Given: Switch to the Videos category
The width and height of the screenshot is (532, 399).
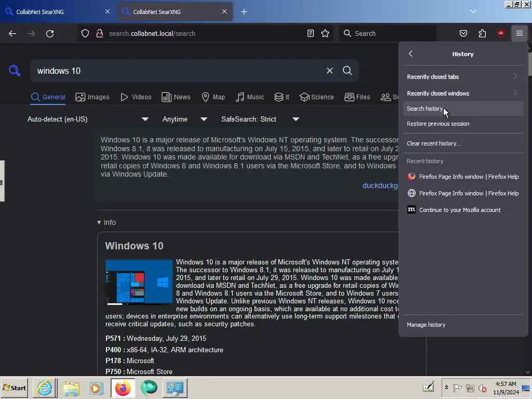Looking at the screenshot, I should coord(136,97).
